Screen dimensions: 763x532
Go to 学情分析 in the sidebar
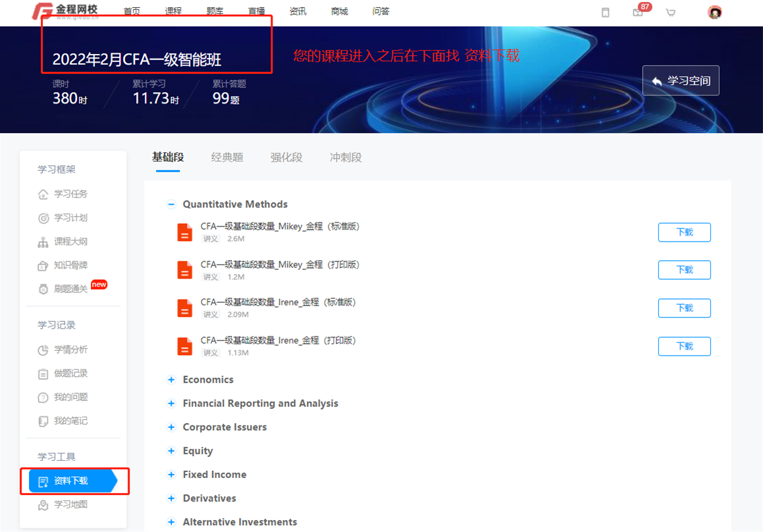70,350
